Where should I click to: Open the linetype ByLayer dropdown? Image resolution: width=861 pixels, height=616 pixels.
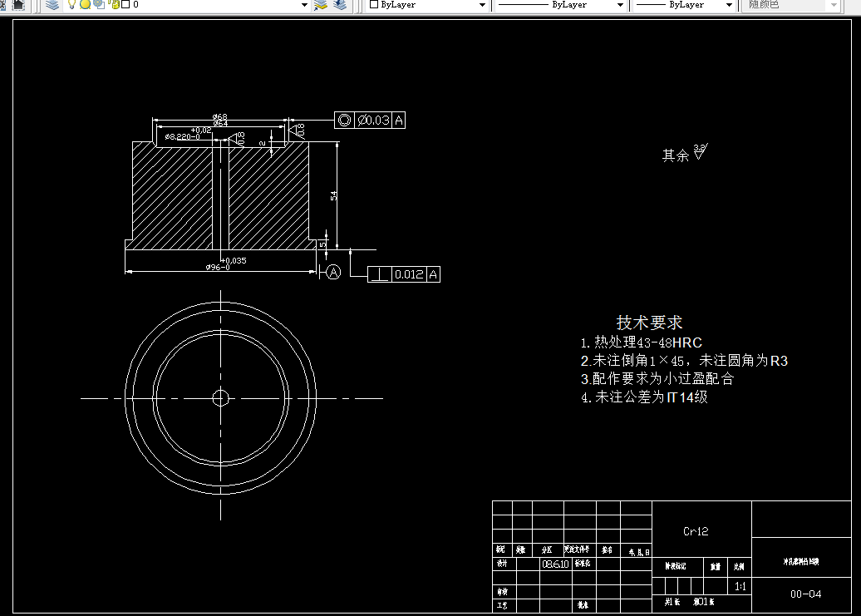pos(620,5)
